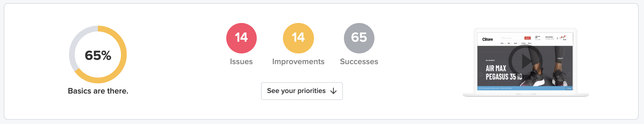Click the yellow 14 Improvements circle

pos(298,38)
